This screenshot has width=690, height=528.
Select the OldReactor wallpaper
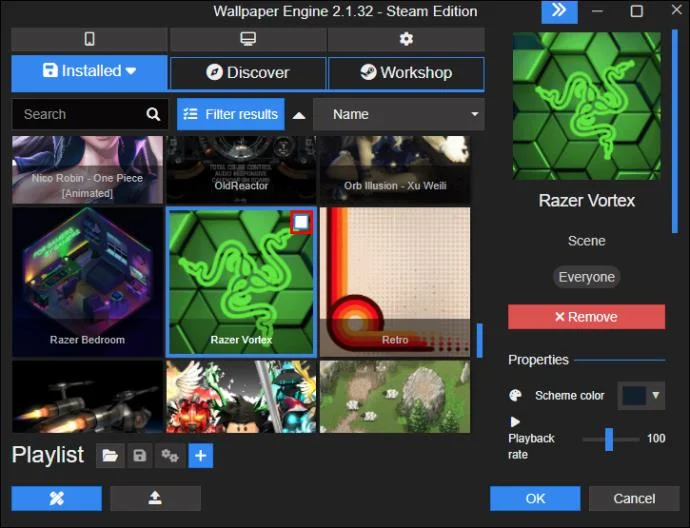241,170
